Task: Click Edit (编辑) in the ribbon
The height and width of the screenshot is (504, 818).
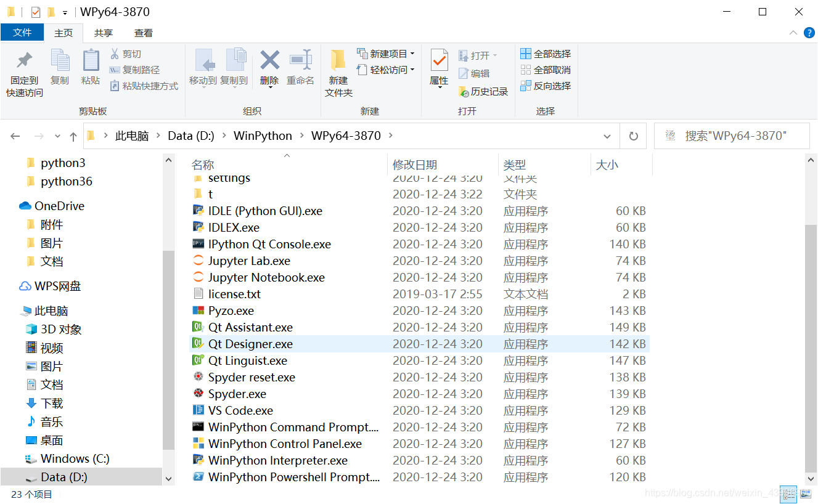Action: (474, 74)
